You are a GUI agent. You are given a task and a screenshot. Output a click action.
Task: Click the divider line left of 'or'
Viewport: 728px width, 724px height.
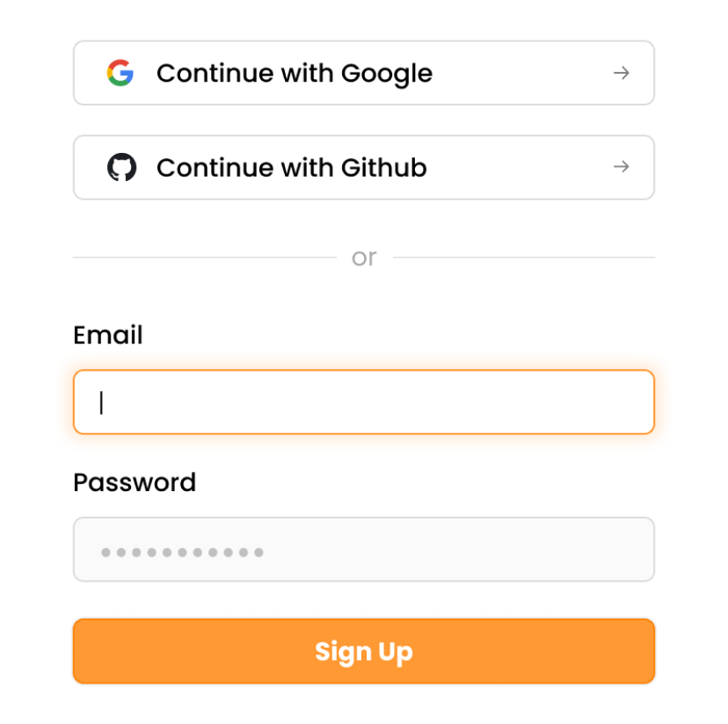tap(202, 257)
